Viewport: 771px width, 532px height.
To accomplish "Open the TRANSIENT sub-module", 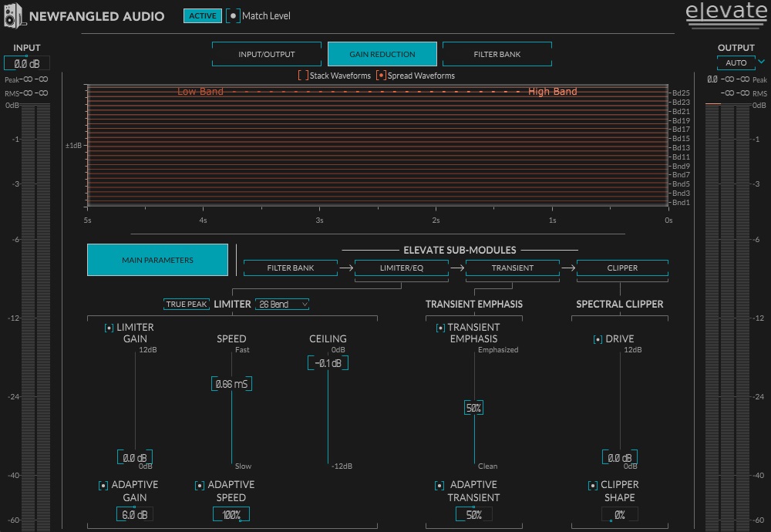I will (x=513, y=268).
